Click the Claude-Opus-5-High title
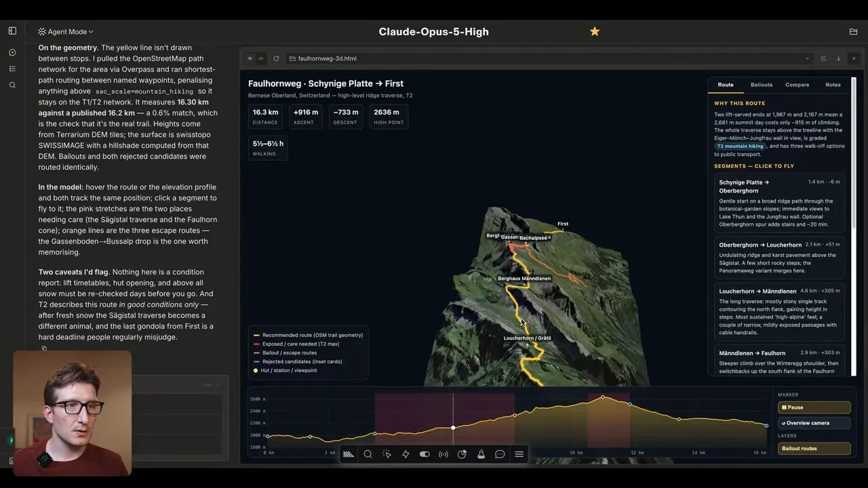This screenshot has height=488, width=868. [433, 31]
